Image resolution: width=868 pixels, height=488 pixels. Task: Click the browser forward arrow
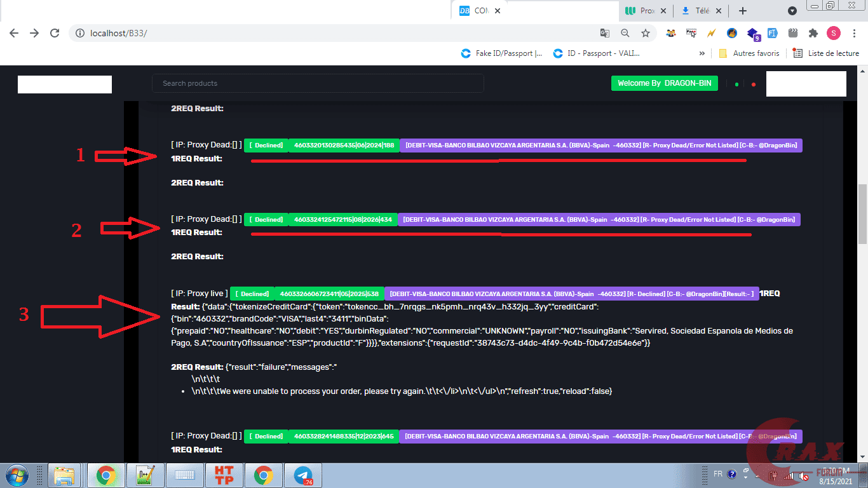coord(34,33)
